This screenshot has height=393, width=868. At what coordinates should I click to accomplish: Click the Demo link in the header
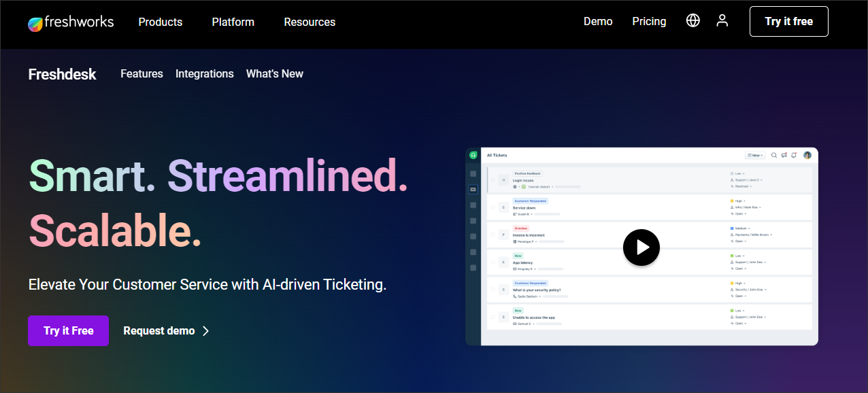pos(598,21)
